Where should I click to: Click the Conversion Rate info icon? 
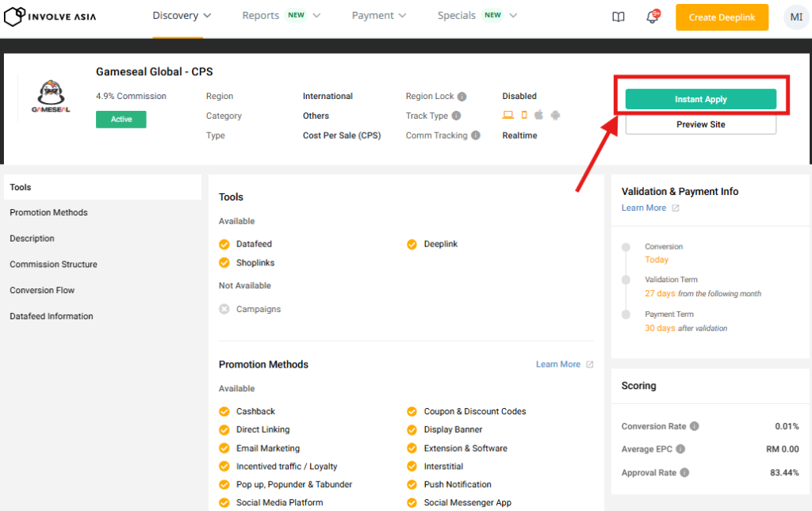694,426
